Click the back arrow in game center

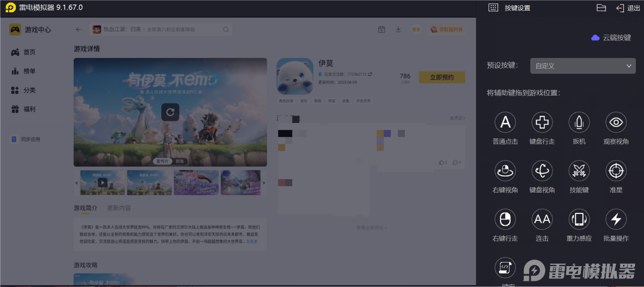click(79, 29)
